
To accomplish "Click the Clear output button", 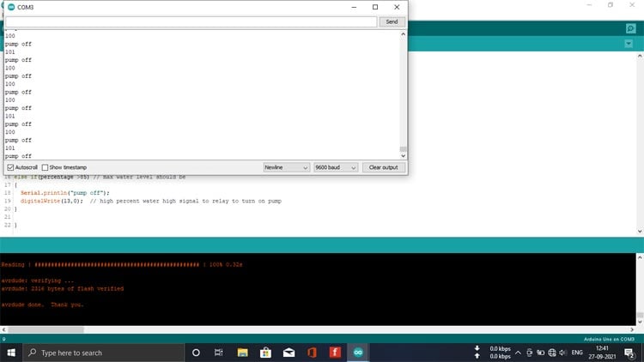I will [383, 167].
